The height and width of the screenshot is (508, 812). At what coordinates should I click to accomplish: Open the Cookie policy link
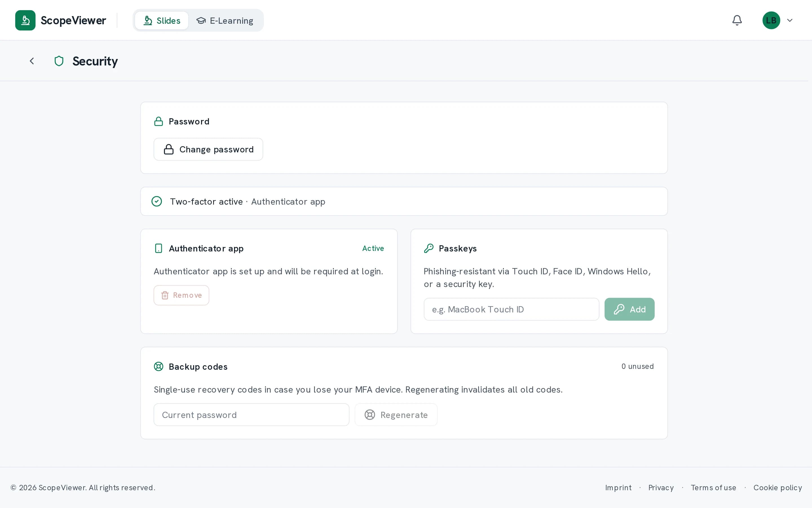778,487
